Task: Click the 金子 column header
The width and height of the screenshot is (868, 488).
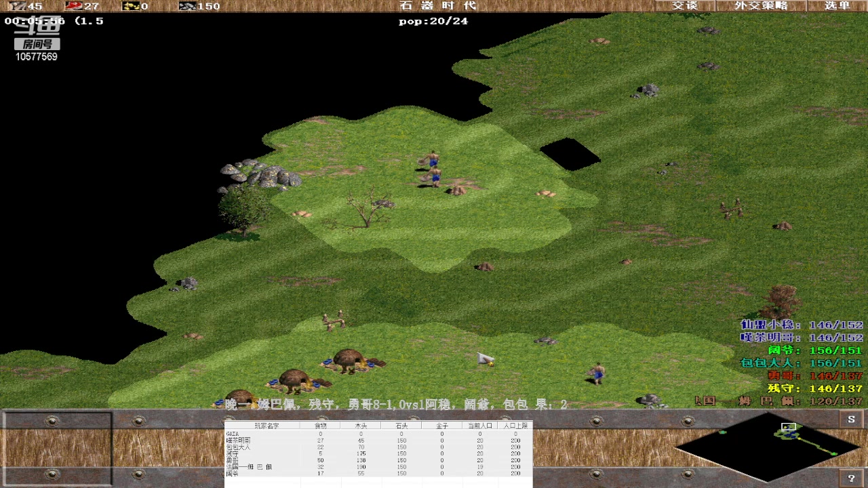Action: 441,426
